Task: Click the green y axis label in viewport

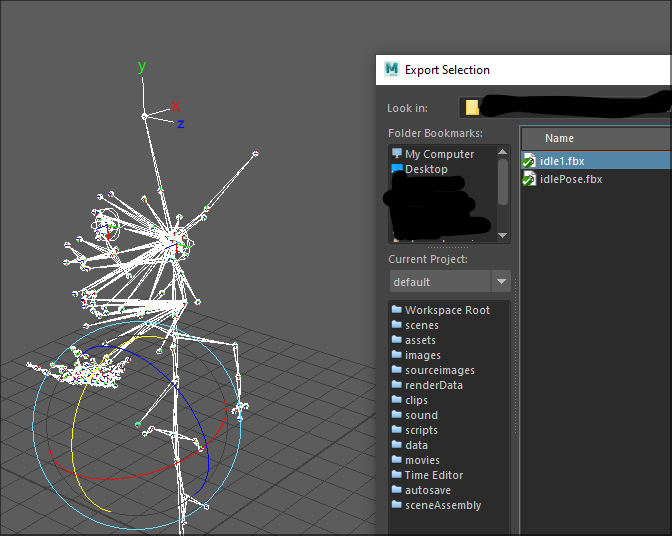Action: pos(142,66)
